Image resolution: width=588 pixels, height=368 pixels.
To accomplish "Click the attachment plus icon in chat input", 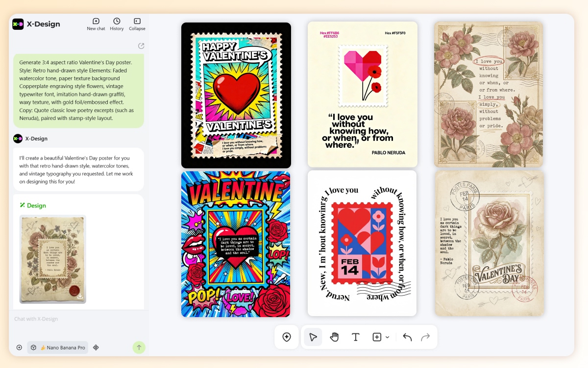I will [19, 347].
